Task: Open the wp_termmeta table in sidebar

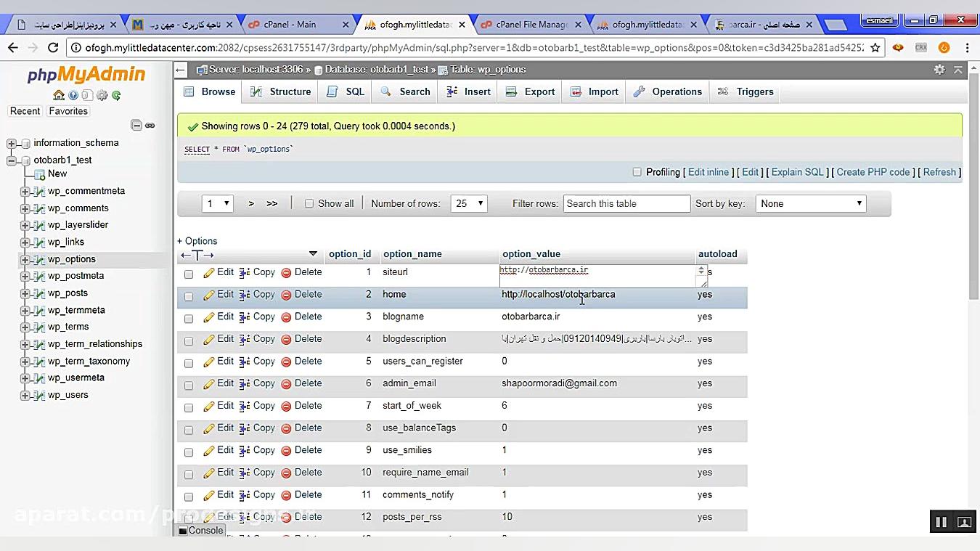Action: [76, 310]
